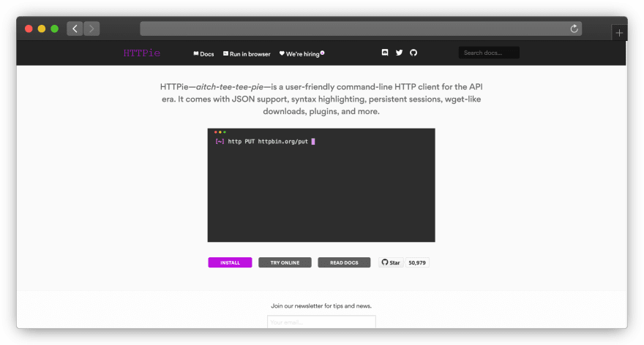Reload the page with the refresh icon
Screen dimensions: 644x345
574,29
